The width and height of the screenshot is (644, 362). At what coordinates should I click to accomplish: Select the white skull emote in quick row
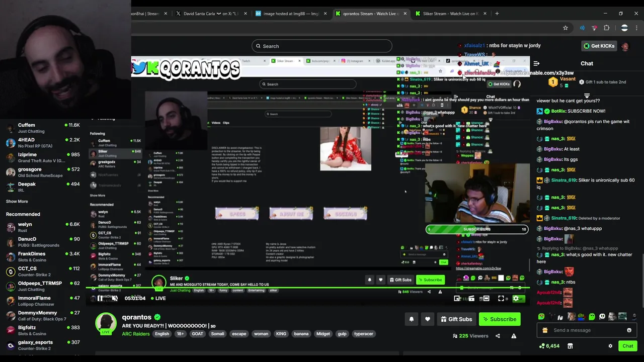coord(602,316)
